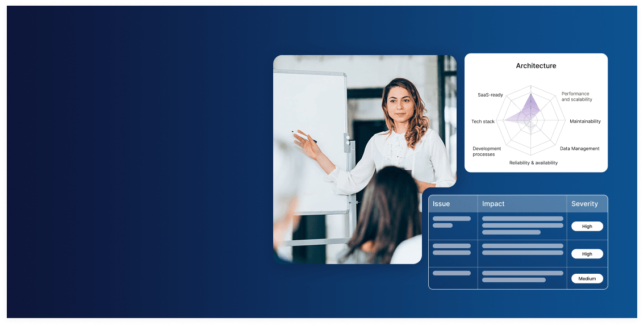Click the "Issue" column header

441,204
